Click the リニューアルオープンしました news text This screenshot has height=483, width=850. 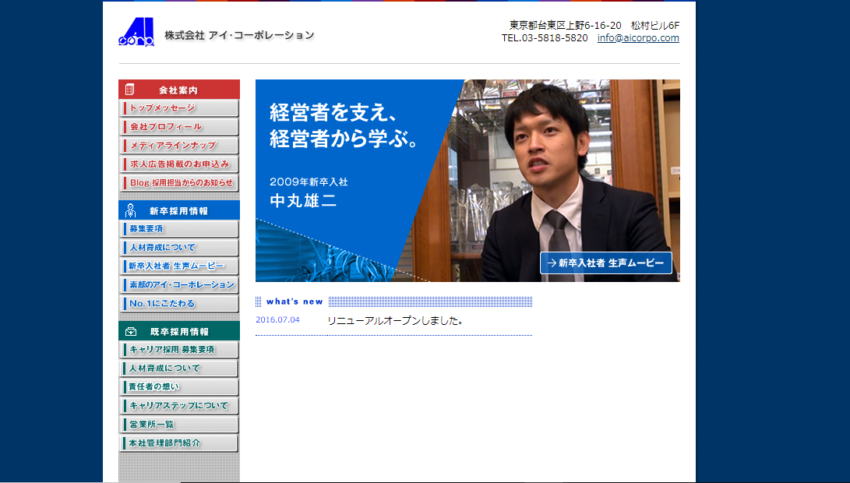(x=395, y=321)
